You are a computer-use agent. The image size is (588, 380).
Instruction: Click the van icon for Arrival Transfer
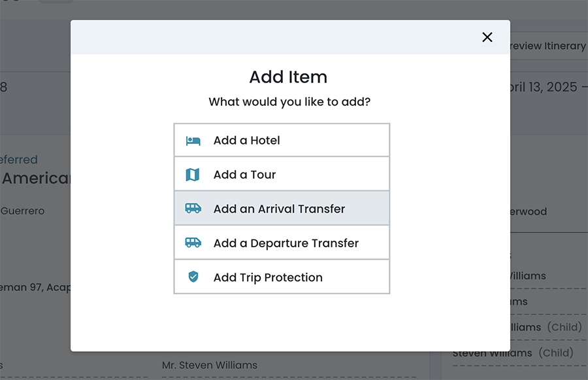click(193, 209)
